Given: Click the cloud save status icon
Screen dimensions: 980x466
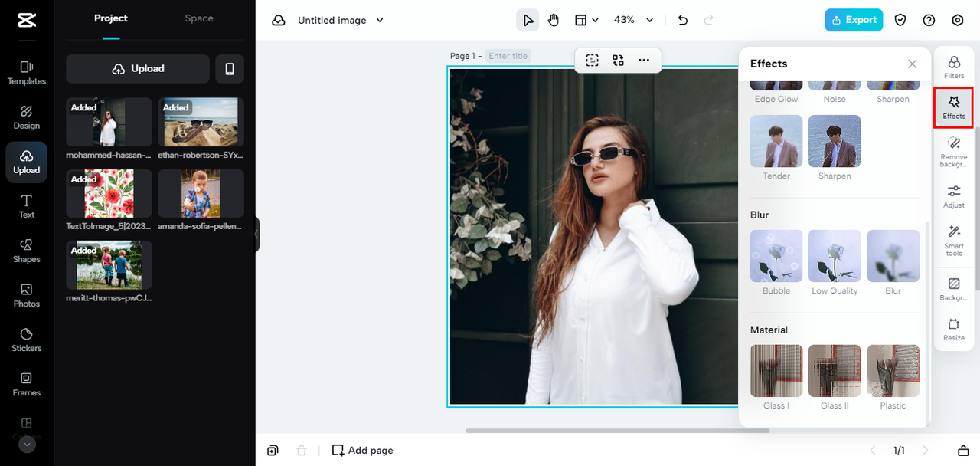Looking at the screenshot, I should [x=279, y=21].
